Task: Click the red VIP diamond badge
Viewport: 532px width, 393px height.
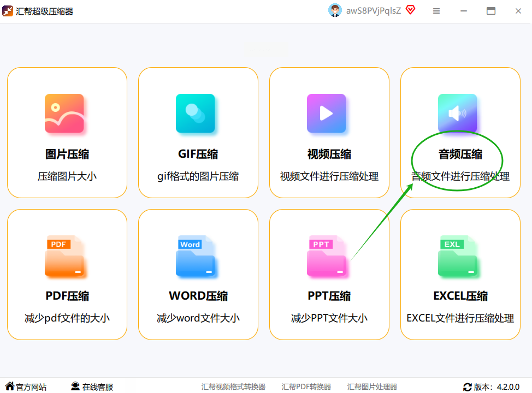Action: click(x=411, y=10)
